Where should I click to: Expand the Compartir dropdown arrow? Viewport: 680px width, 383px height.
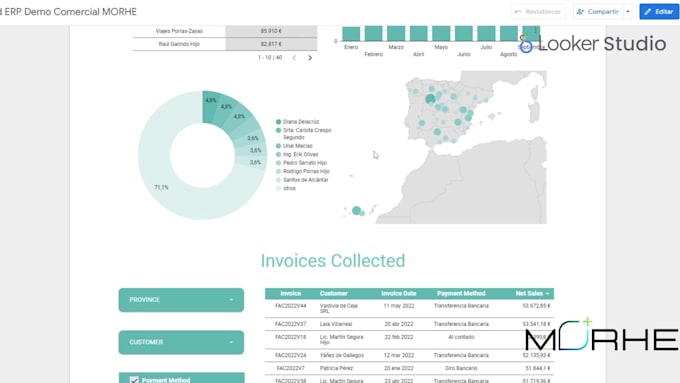[x=628, y=12]
